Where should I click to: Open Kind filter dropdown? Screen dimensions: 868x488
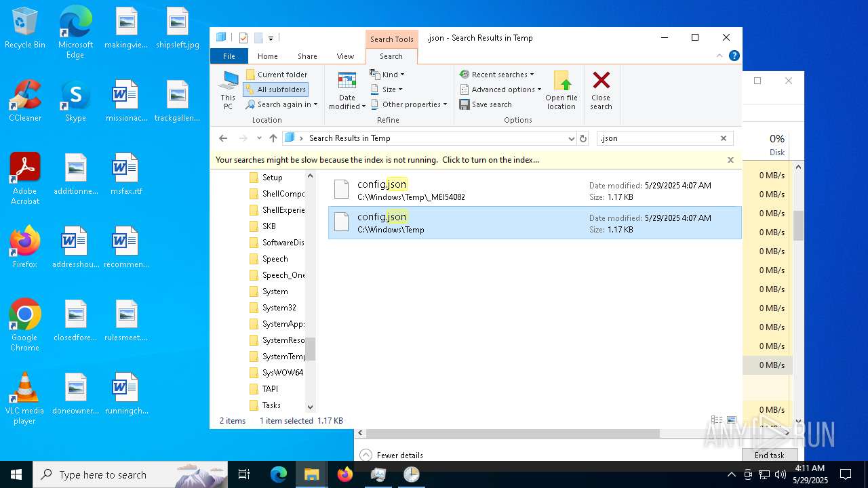387,75
